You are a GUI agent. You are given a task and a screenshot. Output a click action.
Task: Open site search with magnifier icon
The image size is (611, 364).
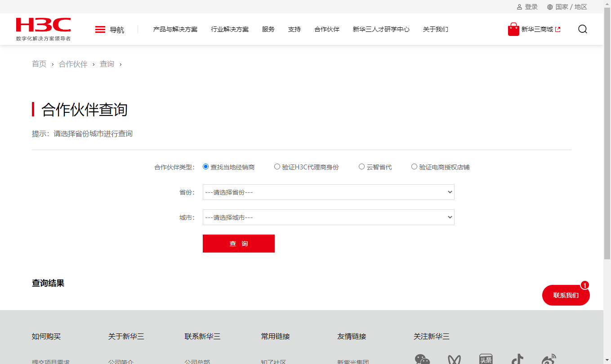pos(583,29)
